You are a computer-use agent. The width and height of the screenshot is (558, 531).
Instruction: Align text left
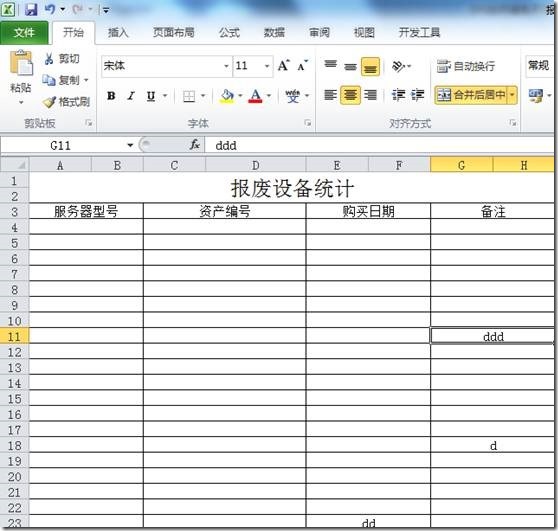coord(331,95)
